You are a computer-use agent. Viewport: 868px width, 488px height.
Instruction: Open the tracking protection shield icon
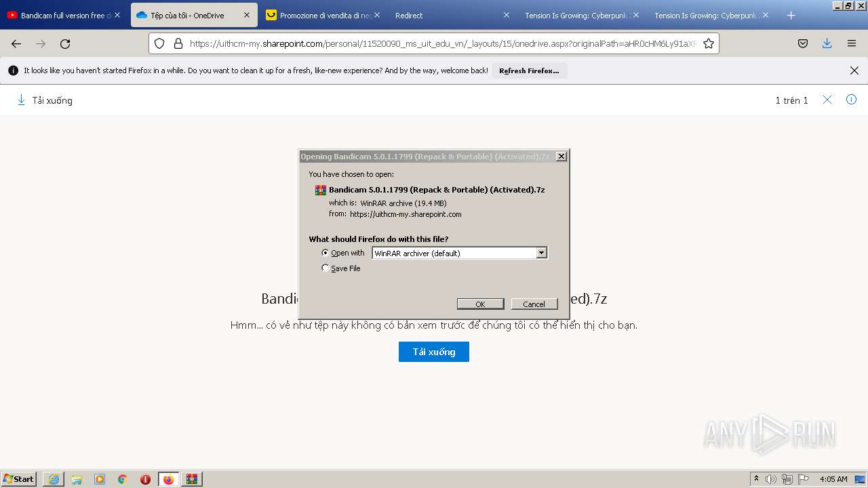[x=159, y=43]
